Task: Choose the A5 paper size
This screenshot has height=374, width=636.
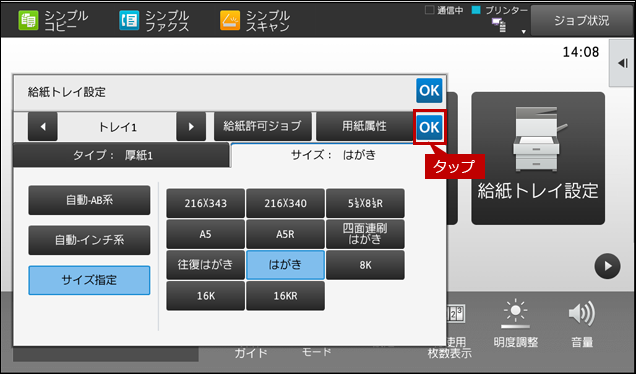Action: coord(206,234)
